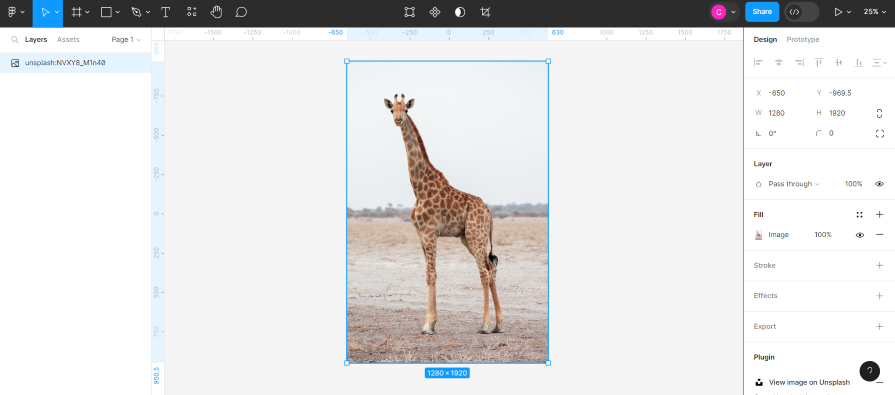Switch to Design tab
Image resolution: width=895 pixels, height=395 pixels.
[765, 40]
